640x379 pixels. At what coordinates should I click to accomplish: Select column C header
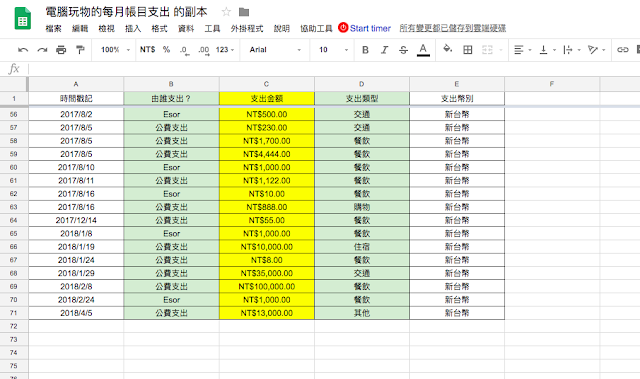click(x=267, y=84)
